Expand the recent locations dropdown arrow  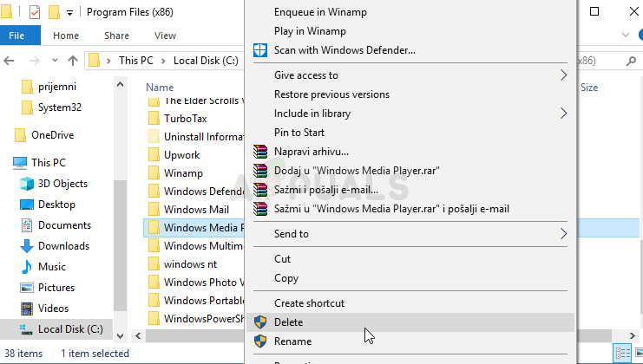[x=55, y=62]
